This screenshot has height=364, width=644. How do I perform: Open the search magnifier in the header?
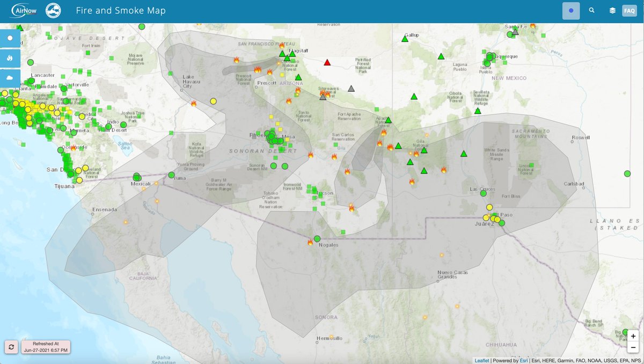click(592, 10)
